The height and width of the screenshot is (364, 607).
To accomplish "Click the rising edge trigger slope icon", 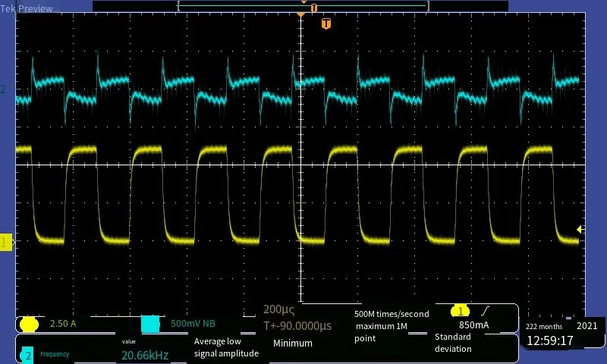I will [x=486, y=311].
